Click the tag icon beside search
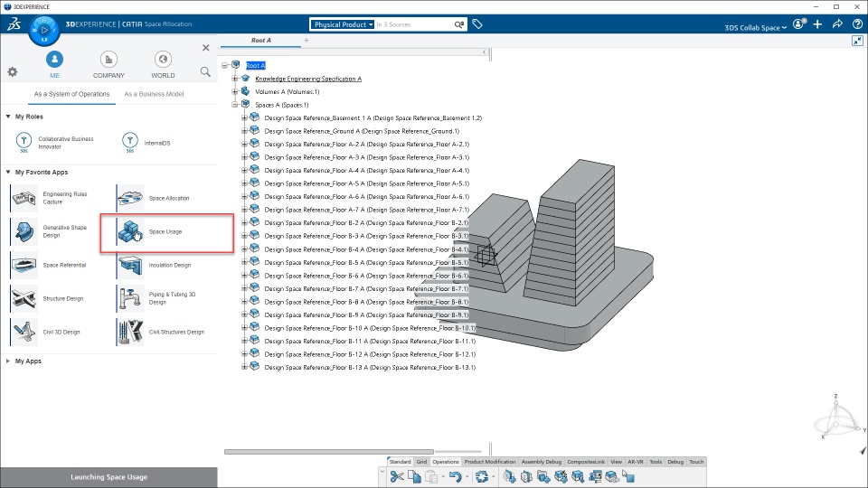 (477, 23)
